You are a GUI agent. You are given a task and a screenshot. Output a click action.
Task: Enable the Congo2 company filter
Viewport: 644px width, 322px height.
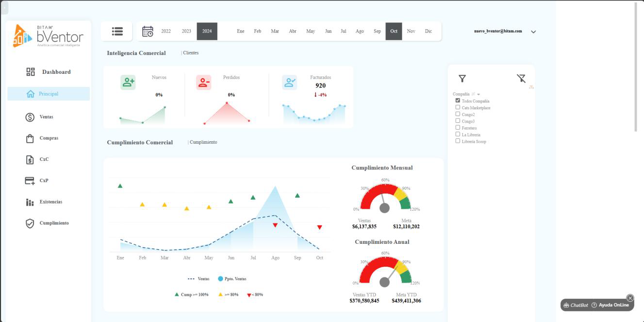click(x=458, y=114)
